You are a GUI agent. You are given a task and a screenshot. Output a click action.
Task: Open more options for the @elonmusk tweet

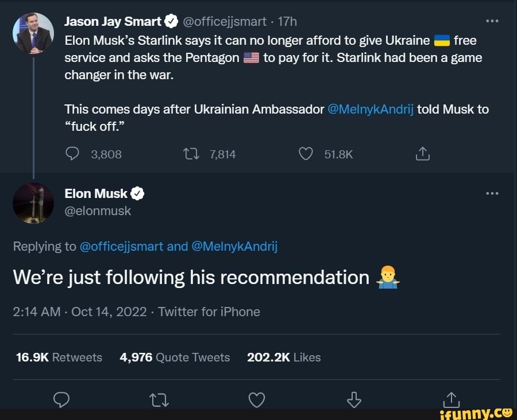(x=492, y=193)
